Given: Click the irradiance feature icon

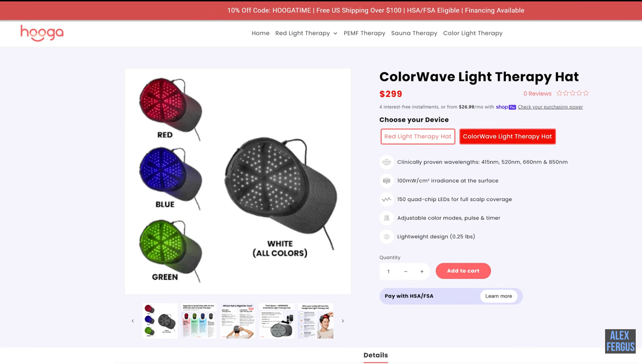Looking at the screenshot, I should tap(386, 181).
